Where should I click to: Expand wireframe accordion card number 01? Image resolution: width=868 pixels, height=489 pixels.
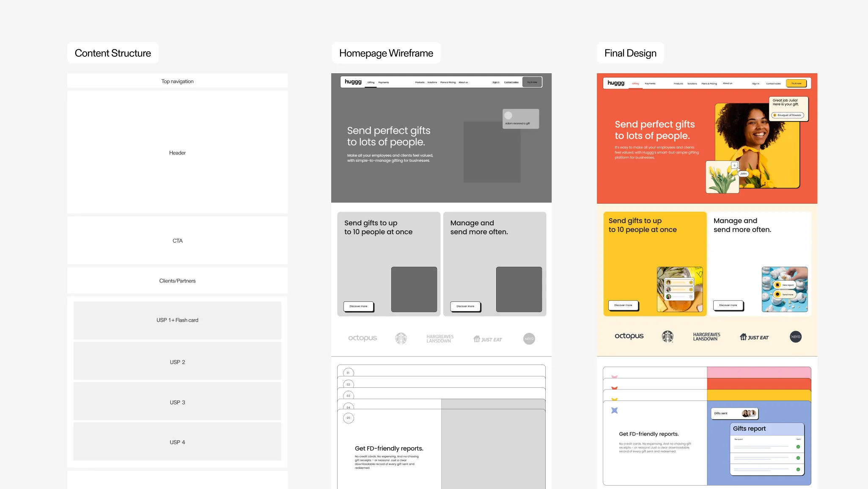[x=441, y=370]
